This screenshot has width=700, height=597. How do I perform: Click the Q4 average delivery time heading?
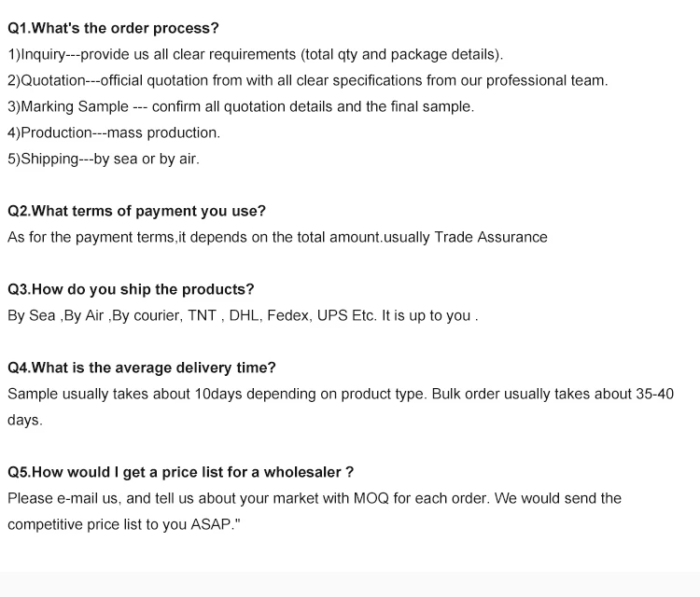click(142, 368)
